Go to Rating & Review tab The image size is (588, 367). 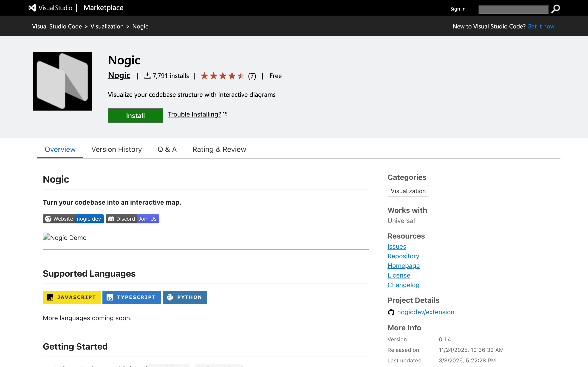(219, 149)
